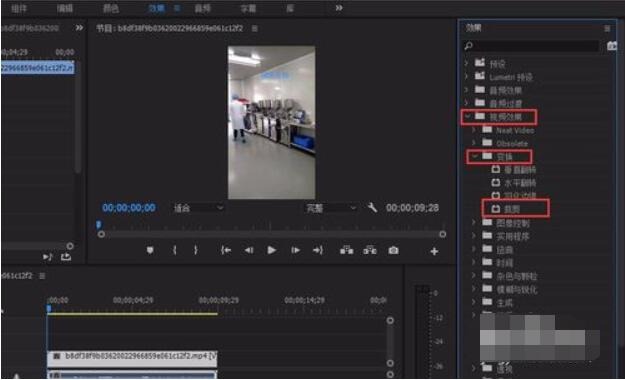This screenshot has width=625, height=380.
Task: Open monitor settings wrench icon
Action: 372,207
